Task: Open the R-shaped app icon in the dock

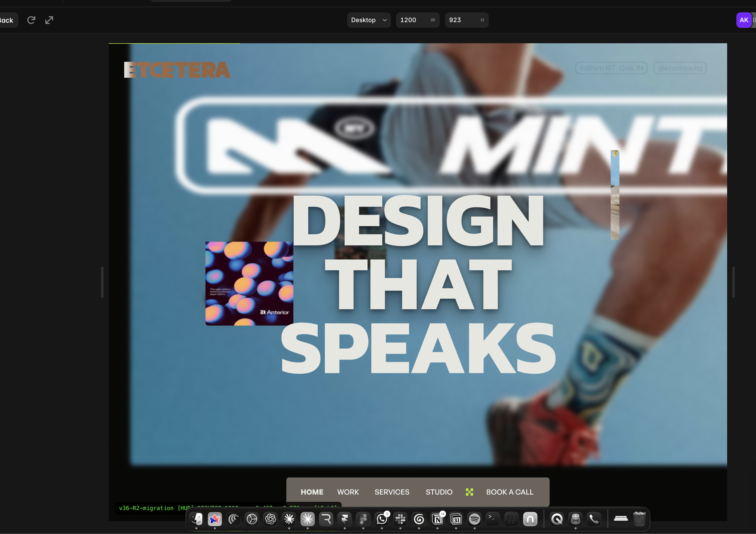Action: coord(326,519)
